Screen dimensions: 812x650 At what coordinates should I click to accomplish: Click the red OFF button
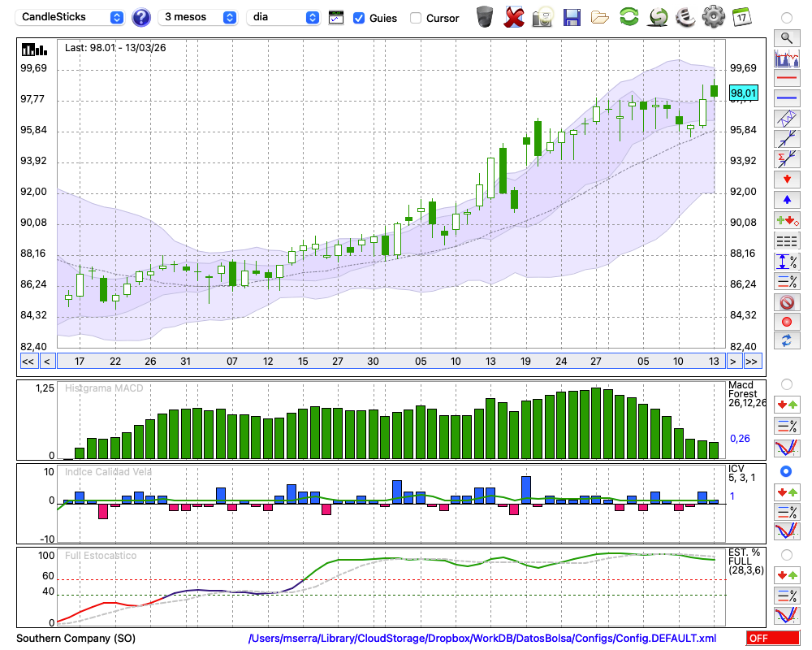coord(772,639)
